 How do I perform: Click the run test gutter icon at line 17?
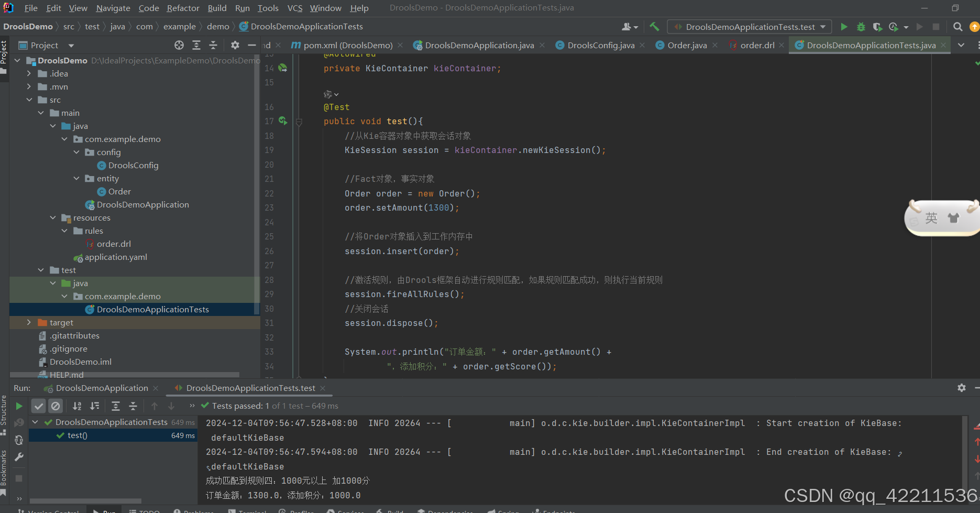click(x=283, y=121)
